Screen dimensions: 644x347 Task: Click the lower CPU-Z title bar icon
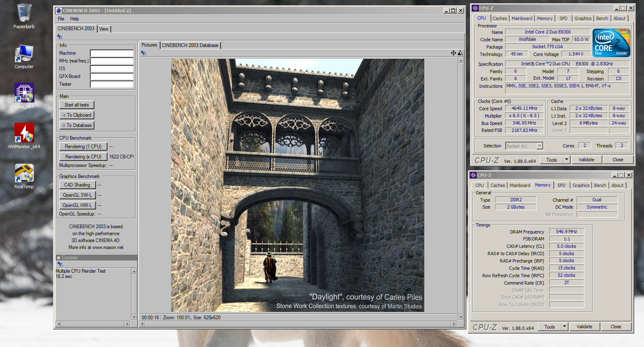473,175
